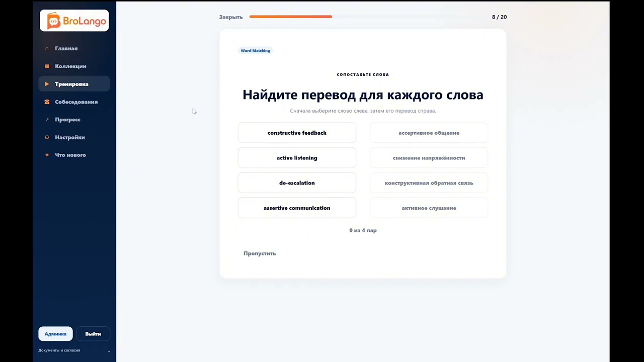Choose translation активное слушание
This screenshot has height=362, width=644.
tap(429, 208)
